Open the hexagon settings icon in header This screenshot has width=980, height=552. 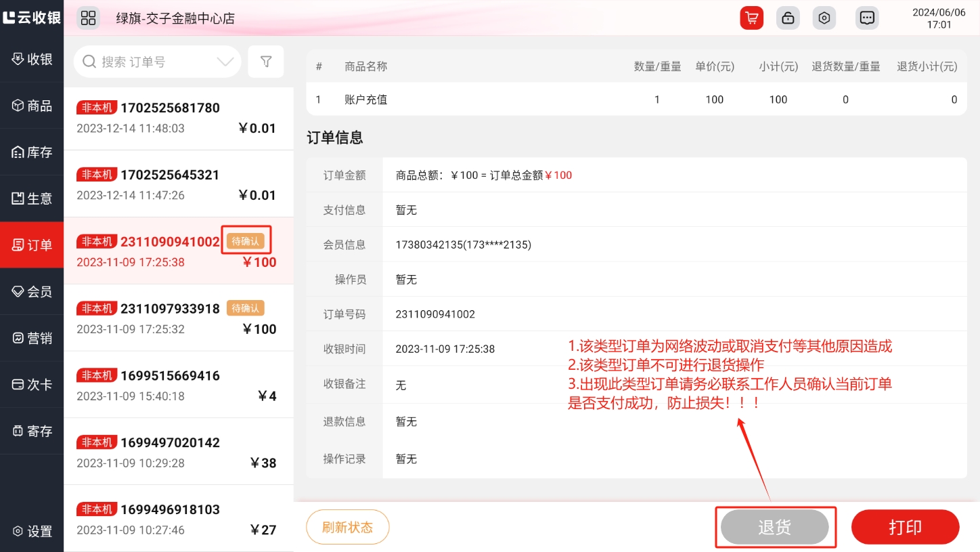[824, 18]
